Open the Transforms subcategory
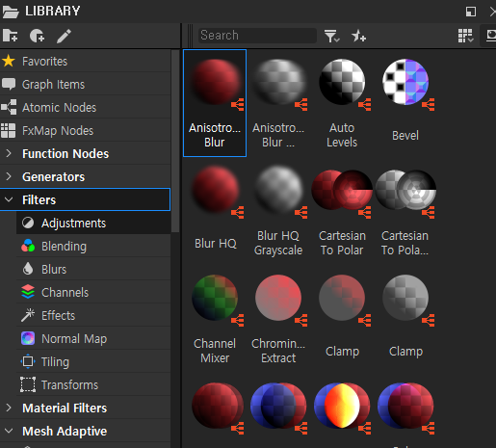 (93, 384)
